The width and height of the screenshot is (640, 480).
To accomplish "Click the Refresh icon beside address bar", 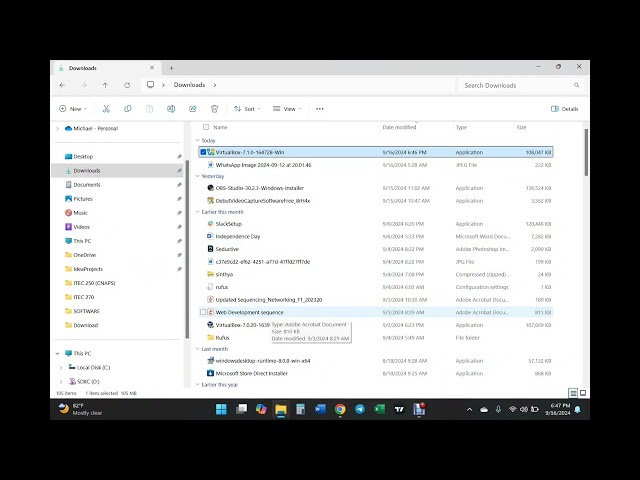I will pos(127,85).
